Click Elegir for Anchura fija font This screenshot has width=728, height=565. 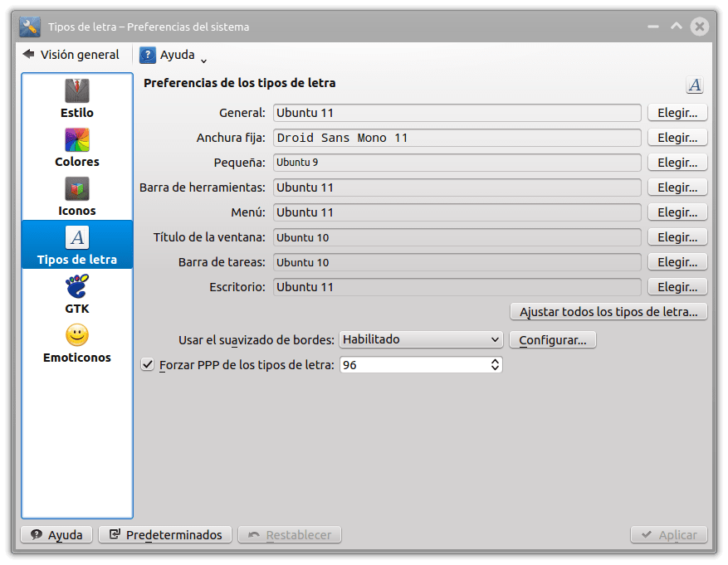(x=677, y=138)
